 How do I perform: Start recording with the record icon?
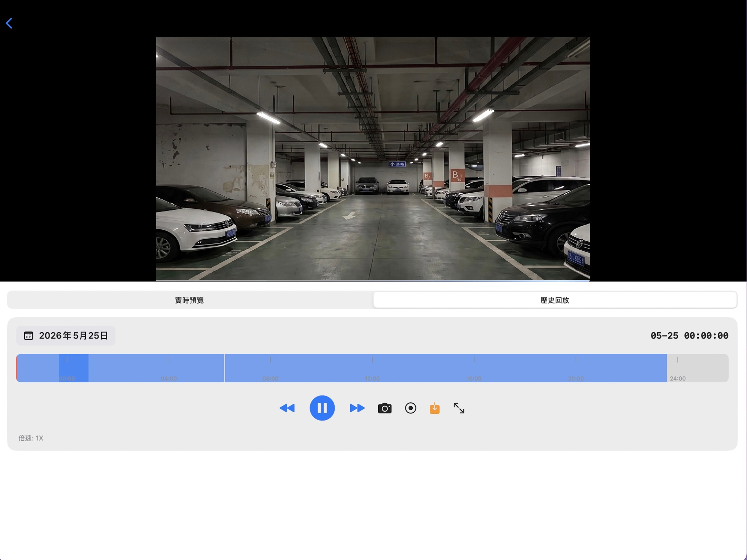pyautogui.click(x=411, y=408)
